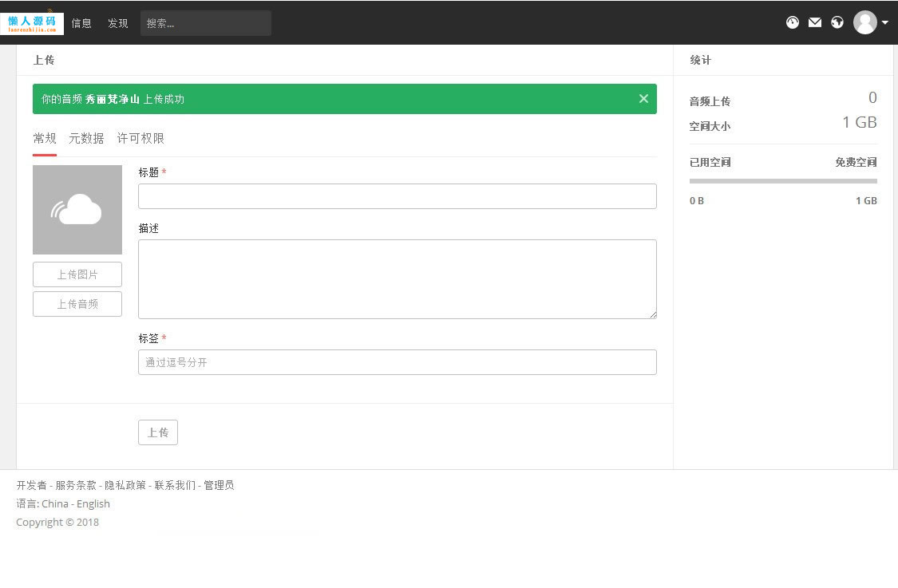Switch to the 元数据 tab
This screenshot has width=898, height=588.
85,138
